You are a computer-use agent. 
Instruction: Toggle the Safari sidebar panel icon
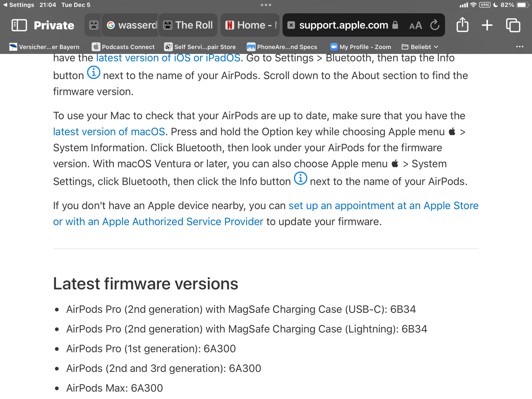19,25
